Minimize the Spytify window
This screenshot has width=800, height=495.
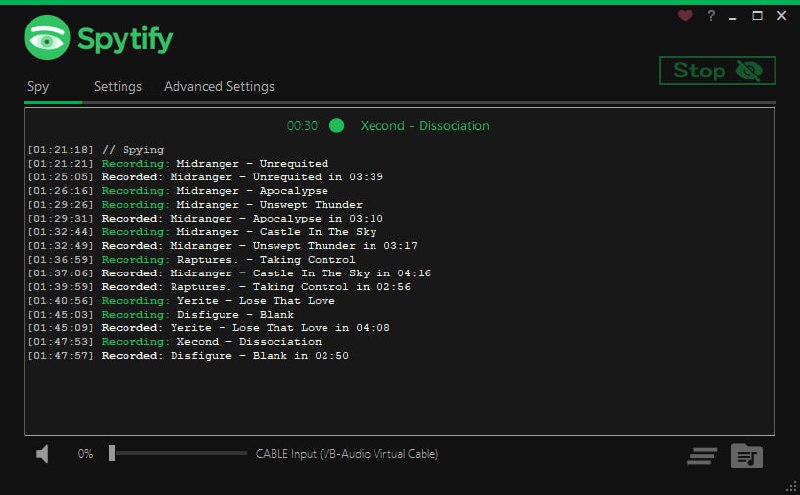[x=735, y=16]
